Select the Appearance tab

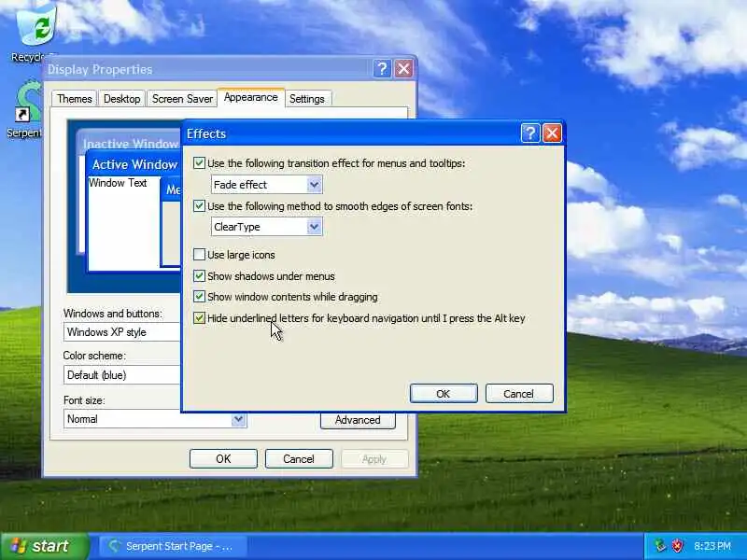pyautogui.click(x=251, y=97)
